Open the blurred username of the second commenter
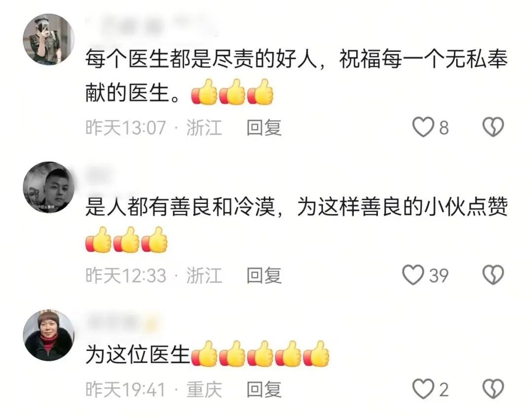Screen dimensions: 532x418 pos(99,176)
